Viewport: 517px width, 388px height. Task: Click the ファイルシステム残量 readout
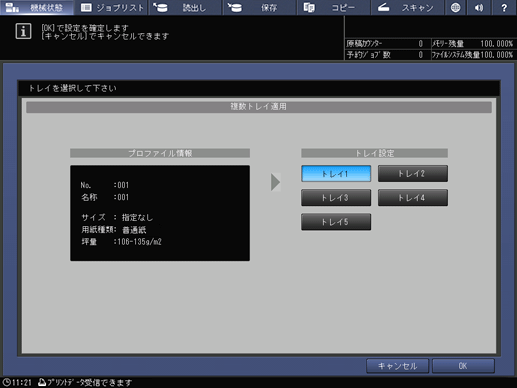tap(473, 55)
